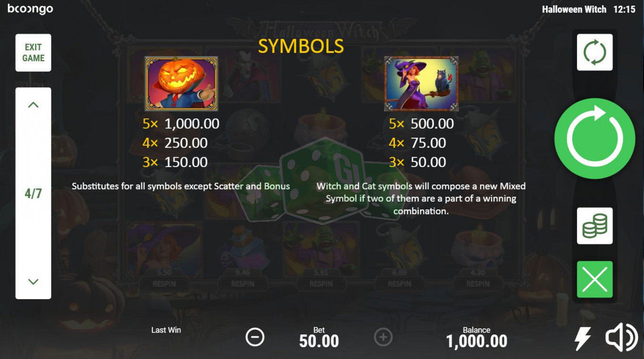This screenshot has height=359, width=644.
Task: Click the Balance 1,000.00 display
Action: [x=477, y=341]
